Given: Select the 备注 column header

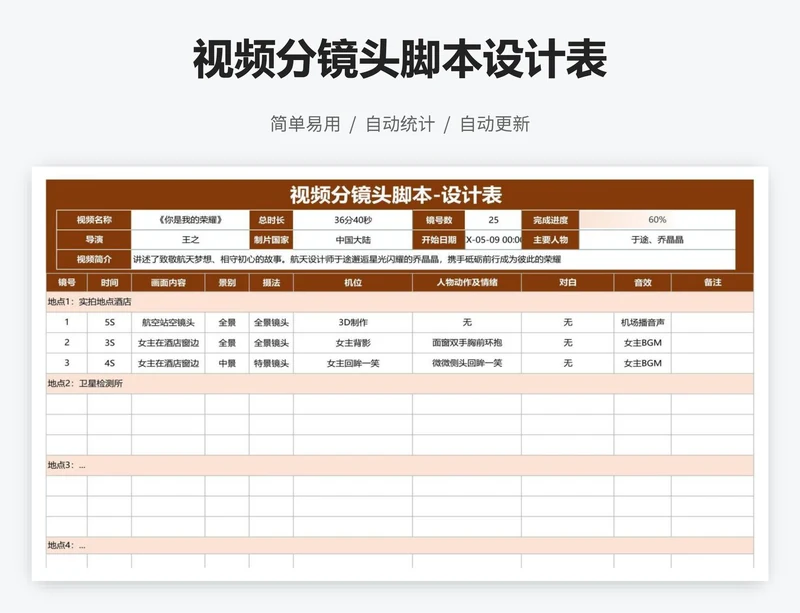Looking at the screenshot, I should pos(712,283).
